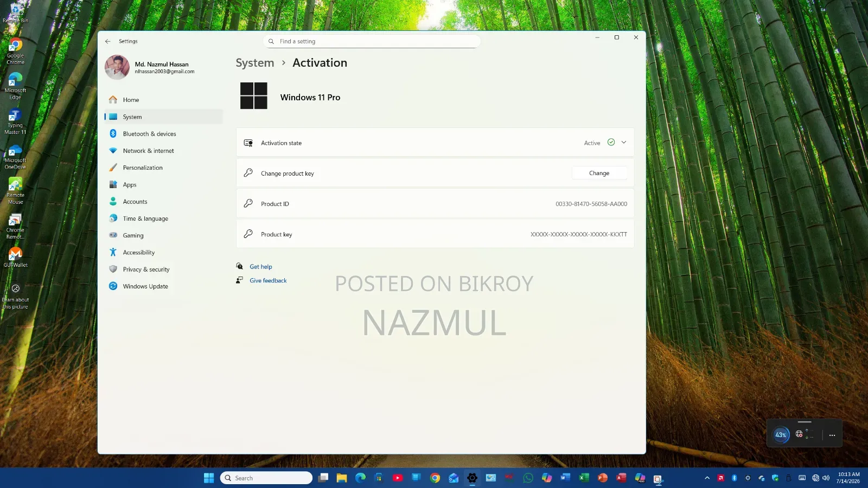The image size is (868, 488).
Task: Open Microsoft Access from taskbar
Action: (x=621, y=478)
